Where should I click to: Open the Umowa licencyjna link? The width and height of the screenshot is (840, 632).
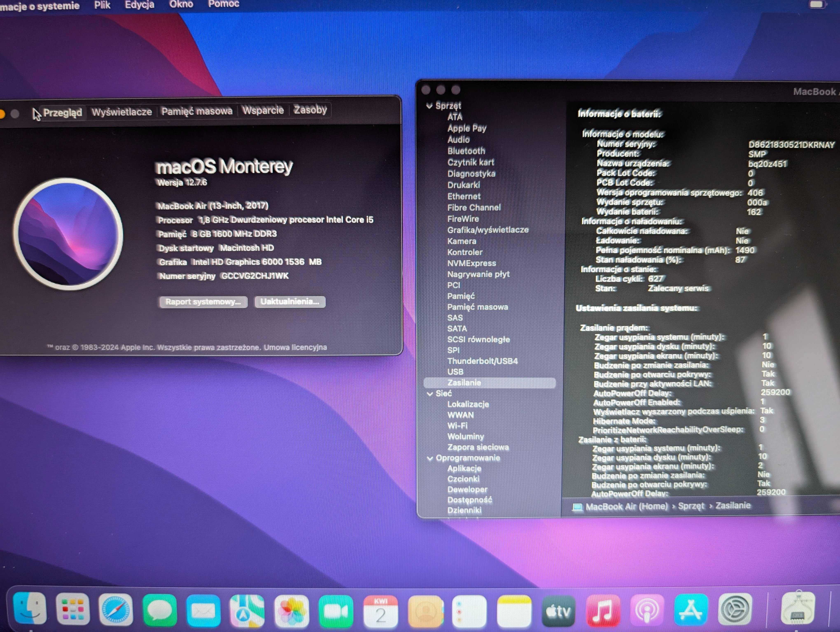click(295, 347)
